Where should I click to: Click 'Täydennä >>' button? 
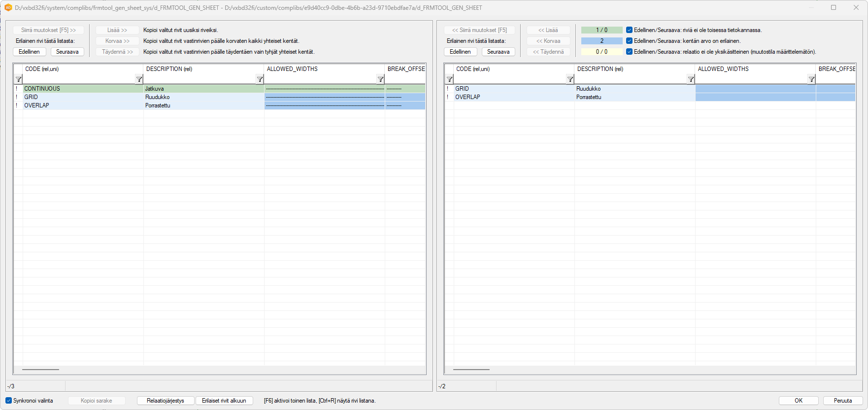pyautogui.click(x=117, y=52)
